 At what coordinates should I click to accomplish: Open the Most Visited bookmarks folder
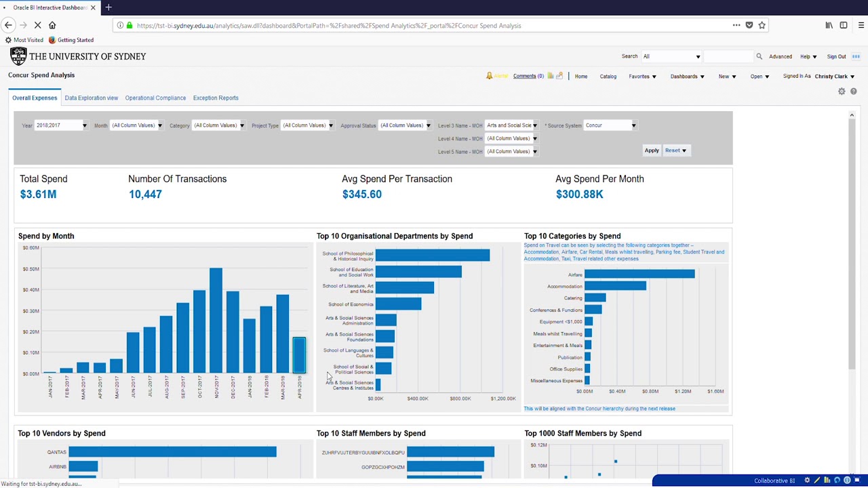24,40
